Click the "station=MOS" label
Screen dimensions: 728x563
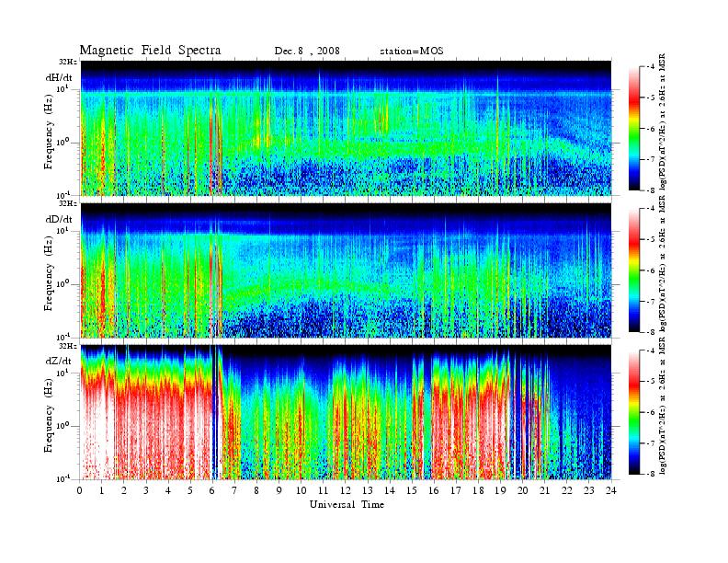[x=412, y=52]
